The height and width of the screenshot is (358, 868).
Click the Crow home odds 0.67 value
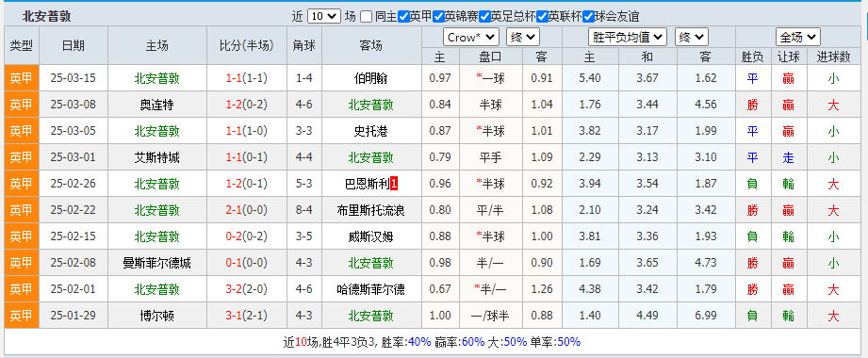point(441,289)
